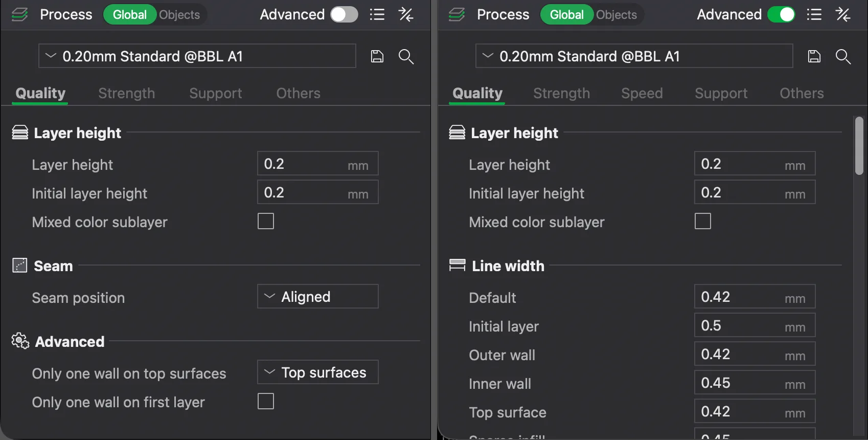
Task: Click the search magnifier in the right panel
Action: (x=843, y=56)
